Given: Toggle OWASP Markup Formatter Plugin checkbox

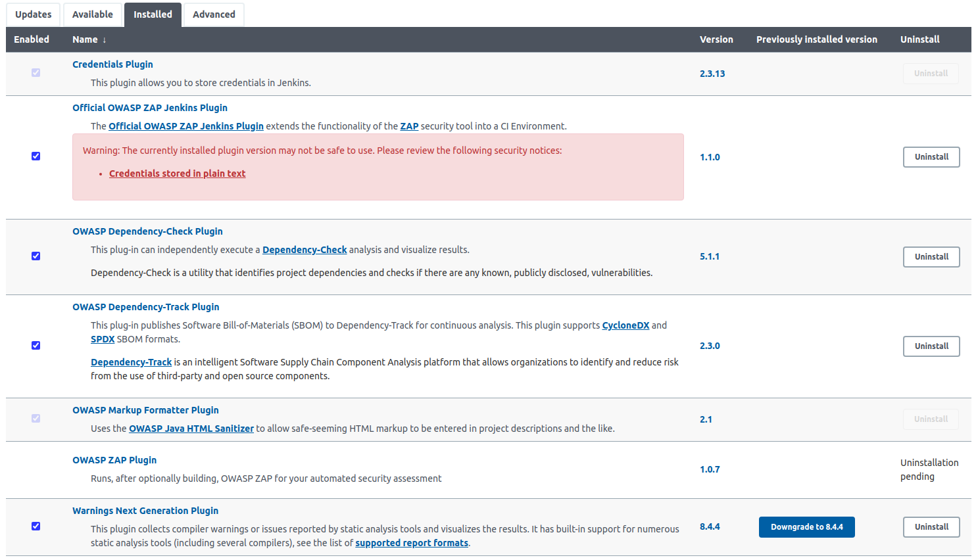Looking at the screenshot, I should pyautogui.click(x=36, y=418).
